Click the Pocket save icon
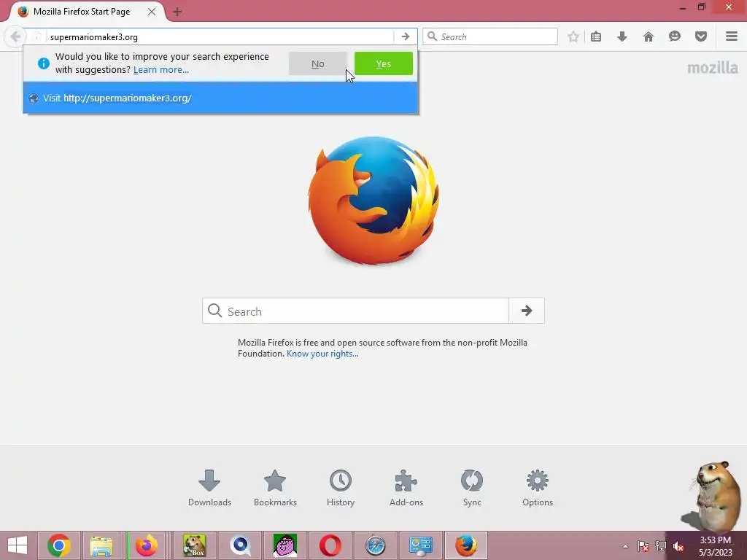The image size is (747, 560). click(x=701, y=36)
